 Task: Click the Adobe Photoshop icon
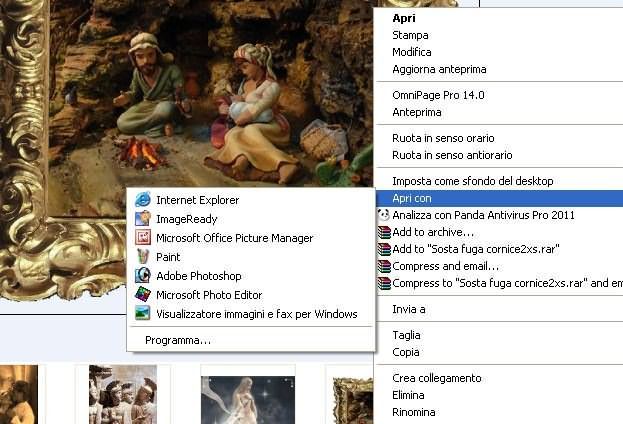[143, 275]
